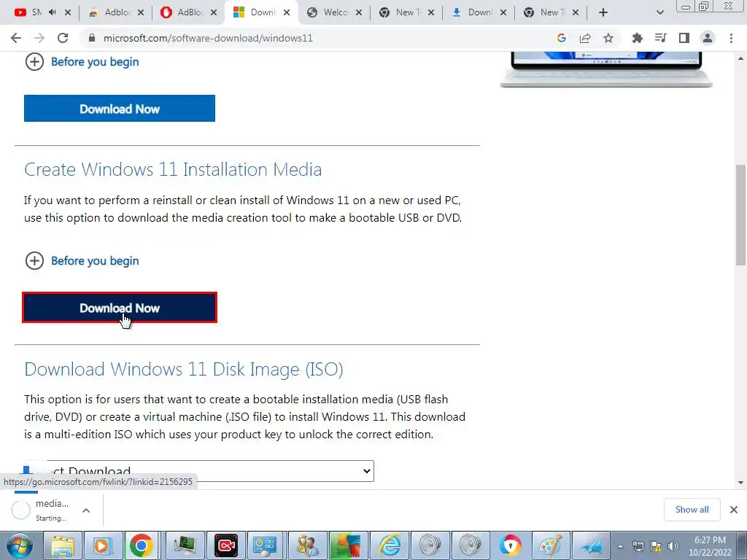
Task: Open the media download item menu arrow
Action: 86,510
